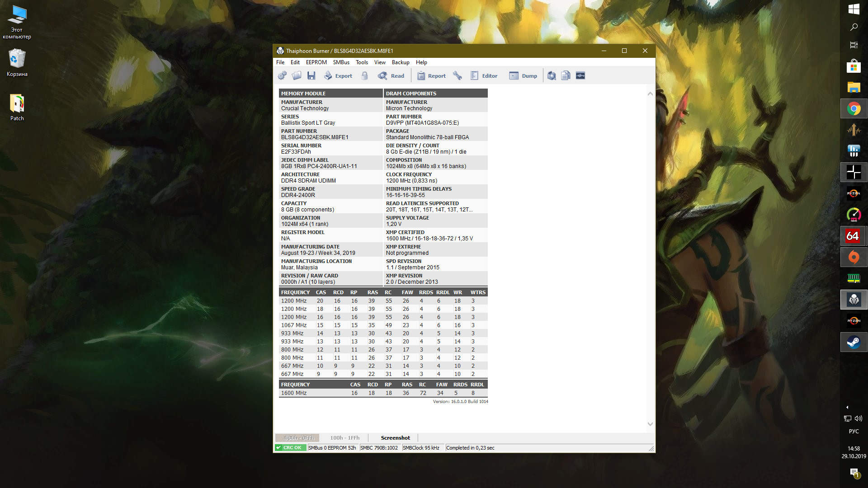Click the 'SMBus 0 EEPROM 52h' status entry

tap(332, 448)
